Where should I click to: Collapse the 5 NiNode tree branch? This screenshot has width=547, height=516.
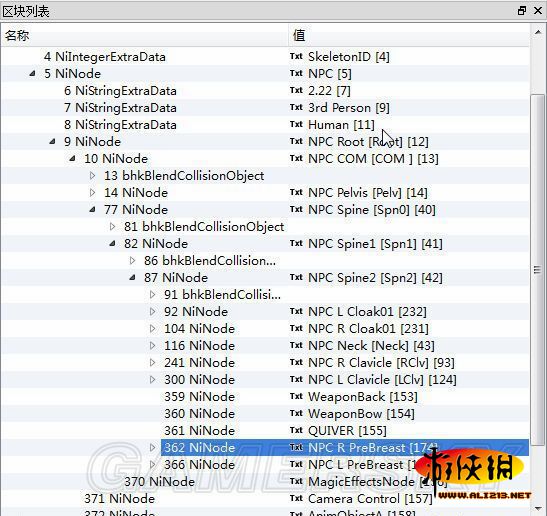pyautogui.click(x=32, y=73)
